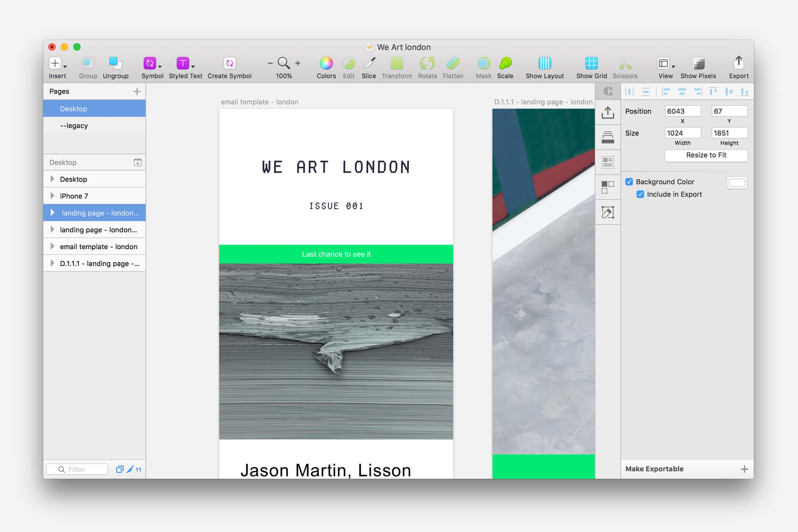Screen dimensions: 798x532
Task: Add a new page with the plus icon
Action: [137, 92]
